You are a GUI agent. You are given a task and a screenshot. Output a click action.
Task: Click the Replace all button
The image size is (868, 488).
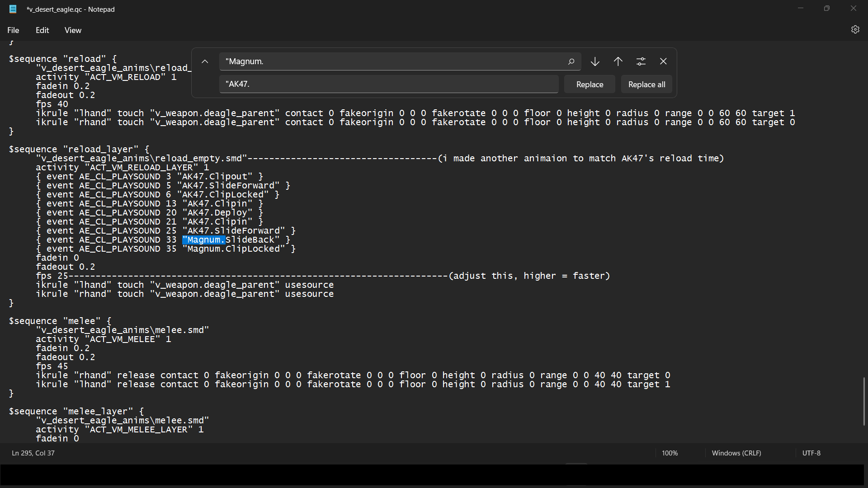pos(646,84)
